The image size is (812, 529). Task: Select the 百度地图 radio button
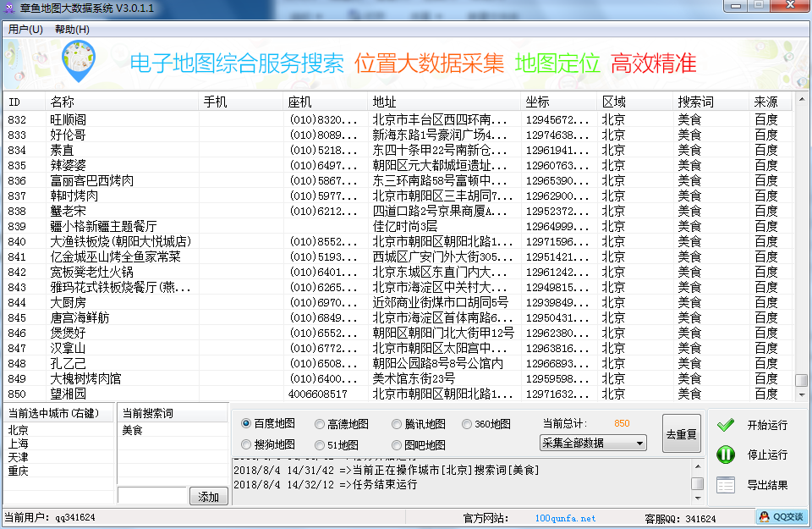pos(246,423)
